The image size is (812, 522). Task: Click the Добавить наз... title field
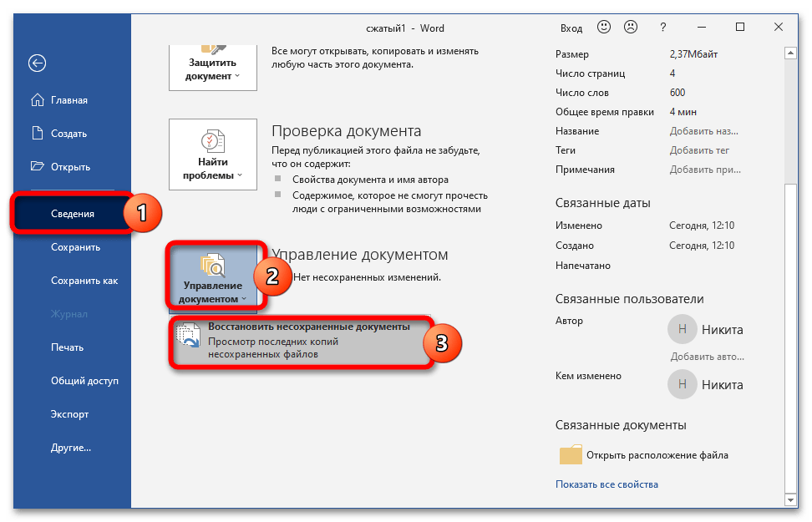click(703, 131)
